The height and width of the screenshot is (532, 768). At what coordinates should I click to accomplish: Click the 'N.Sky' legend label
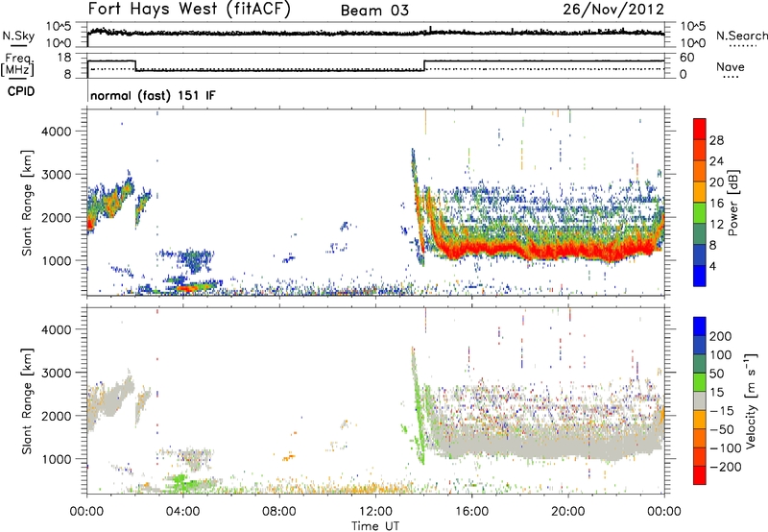pyautogui.click(x=18, y=36)
